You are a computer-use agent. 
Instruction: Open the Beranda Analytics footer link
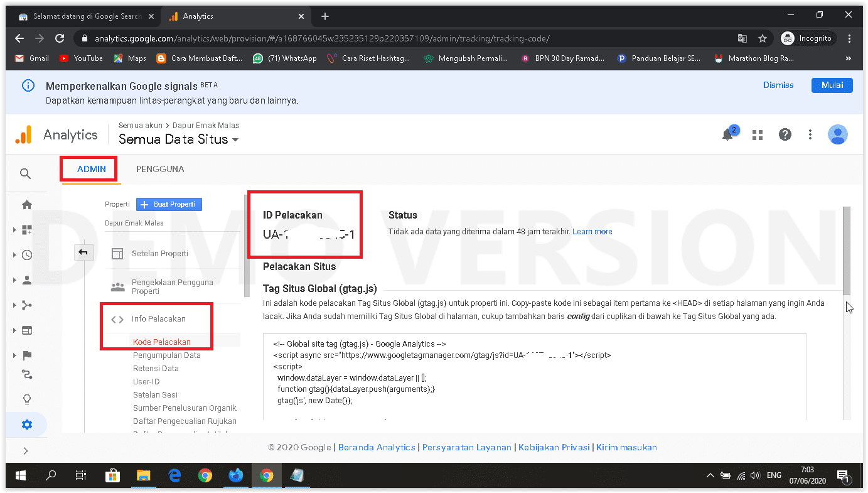click(377, 448)
